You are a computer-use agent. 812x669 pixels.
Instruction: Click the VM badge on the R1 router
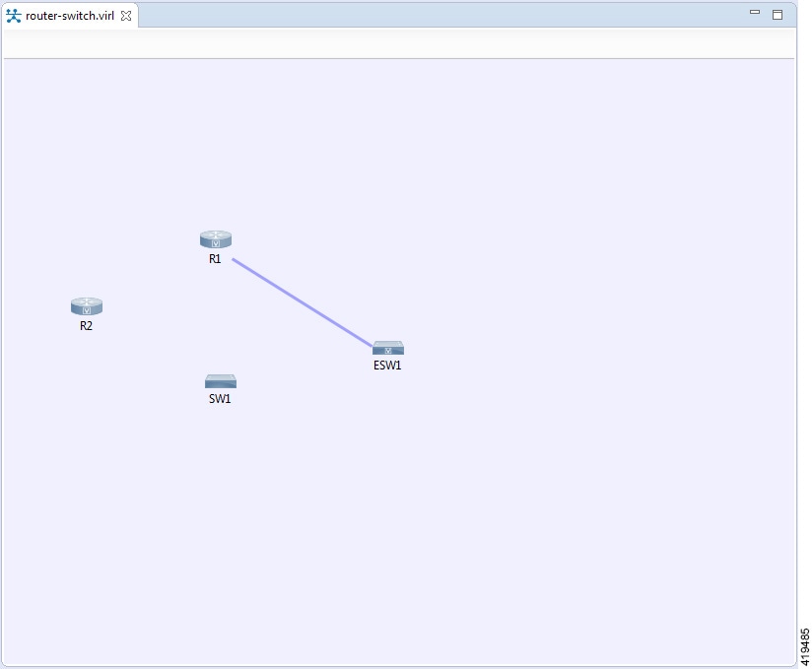[215, 243]
